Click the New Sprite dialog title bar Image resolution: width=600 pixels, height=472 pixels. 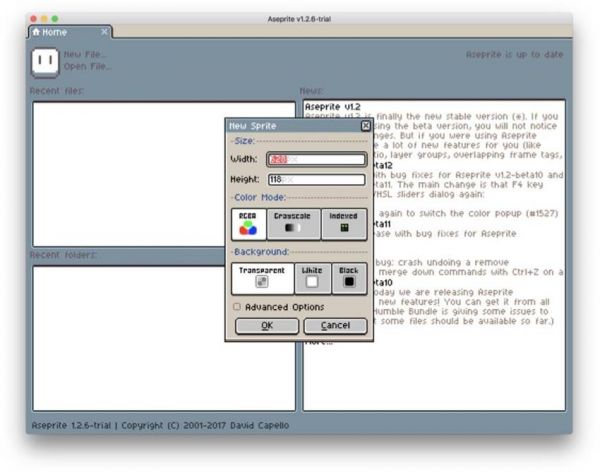[290, 126]
